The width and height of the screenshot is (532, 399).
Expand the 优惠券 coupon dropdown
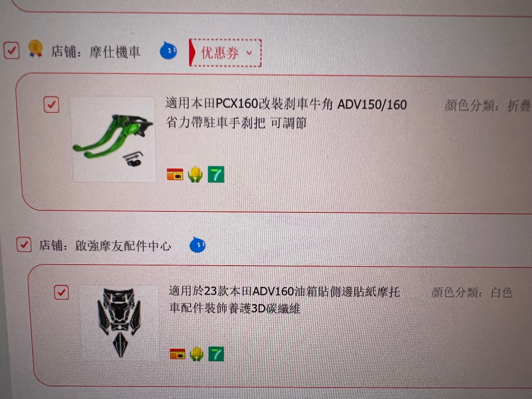click(x=225, y=53)
